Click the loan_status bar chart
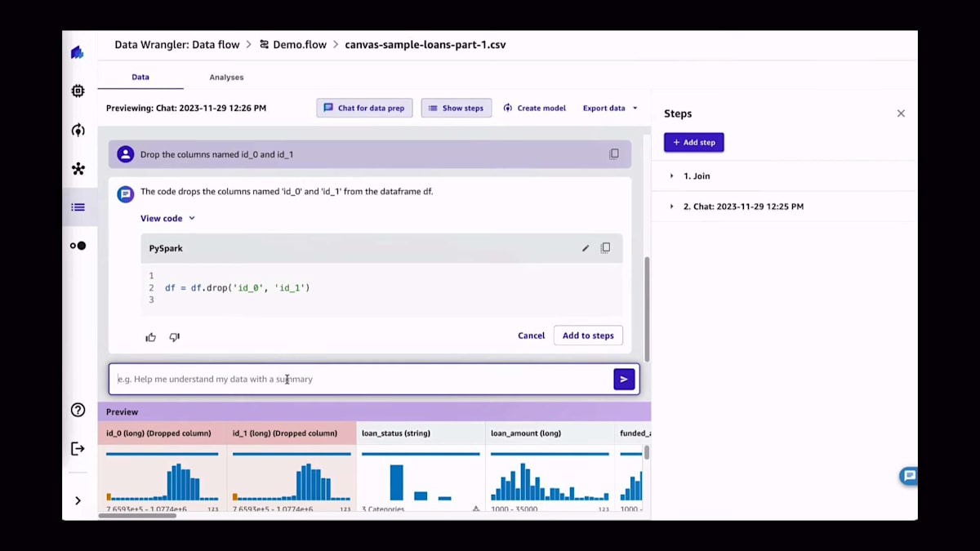The image size is (980, 551). point(421,482)
